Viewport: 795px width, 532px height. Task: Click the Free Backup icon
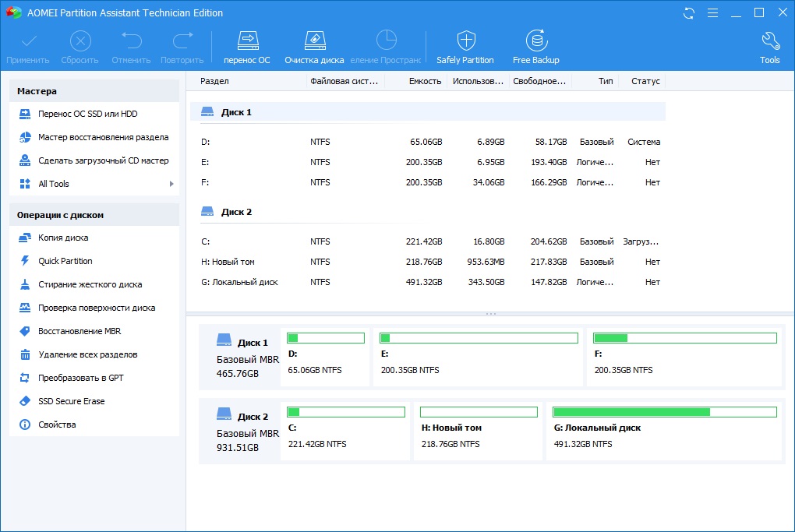(x=535, y=47)
